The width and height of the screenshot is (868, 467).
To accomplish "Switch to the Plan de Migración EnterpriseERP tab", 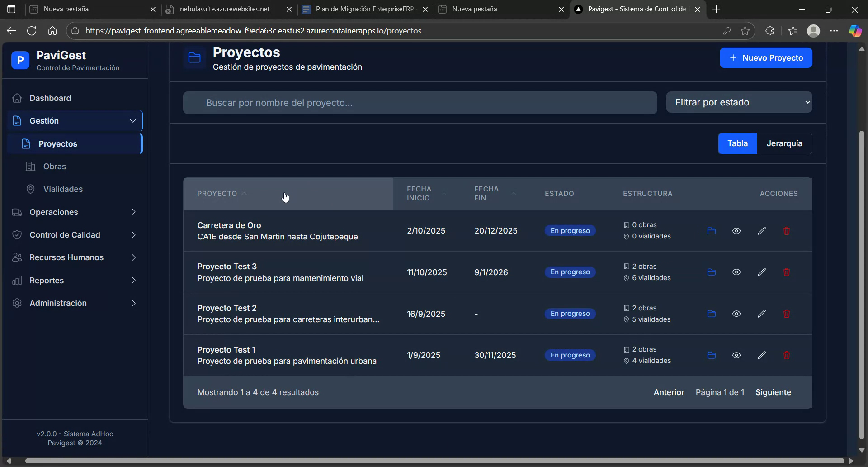I will click(362, 9).
